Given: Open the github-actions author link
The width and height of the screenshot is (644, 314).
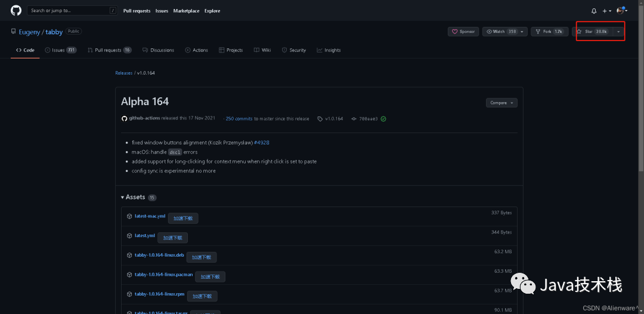Looking at the screenshot, I should [x=144, y=118].
